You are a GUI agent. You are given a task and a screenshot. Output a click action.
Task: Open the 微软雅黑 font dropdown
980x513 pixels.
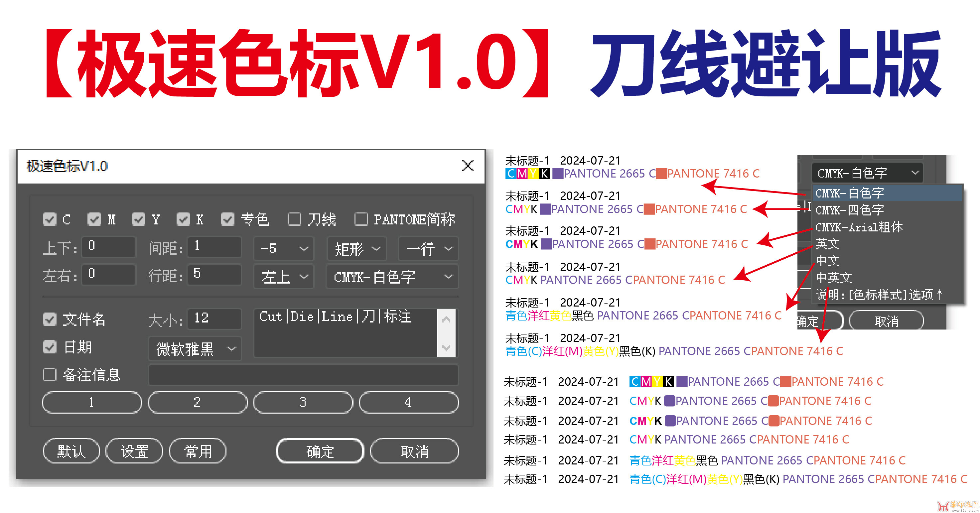(x=195, y=348)
